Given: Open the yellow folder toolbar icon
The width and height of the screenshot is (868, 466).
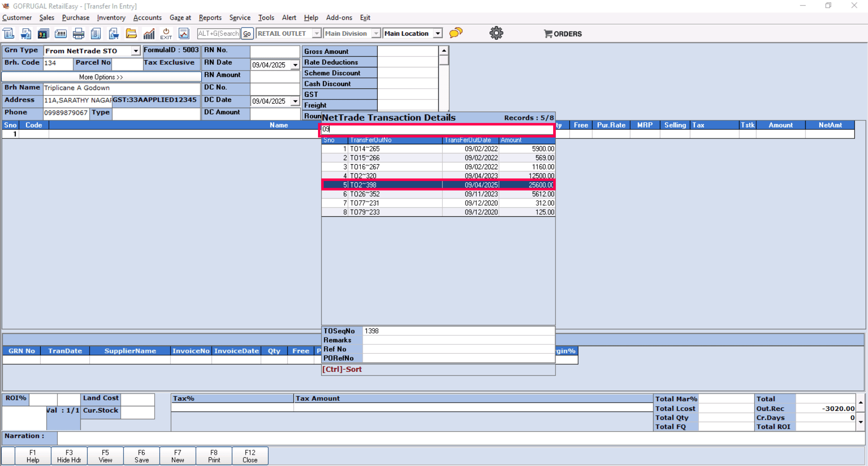Looking at the screenshot, I should (131, 33).
